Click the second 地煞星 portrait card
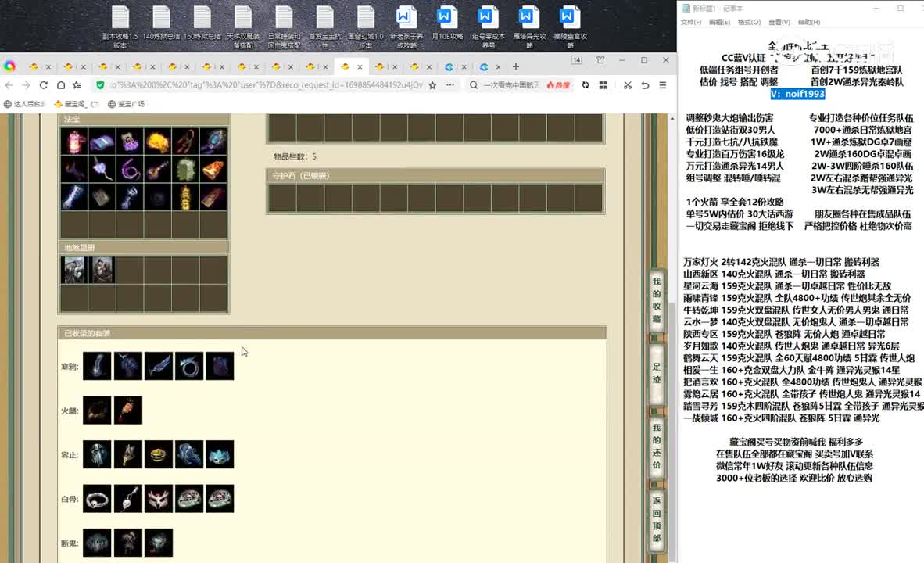924x563 pixels. coord(102,270)
